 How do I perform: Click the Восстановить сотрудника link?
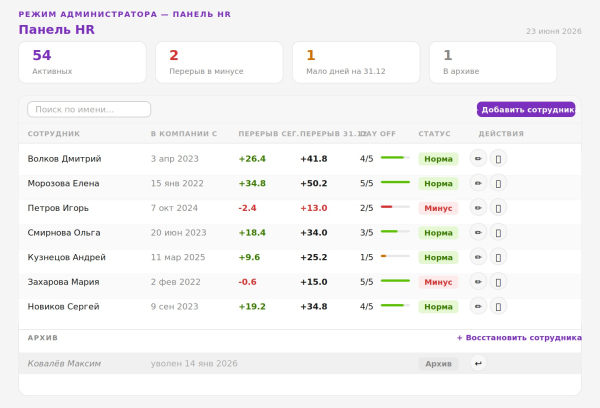(519, 338)
